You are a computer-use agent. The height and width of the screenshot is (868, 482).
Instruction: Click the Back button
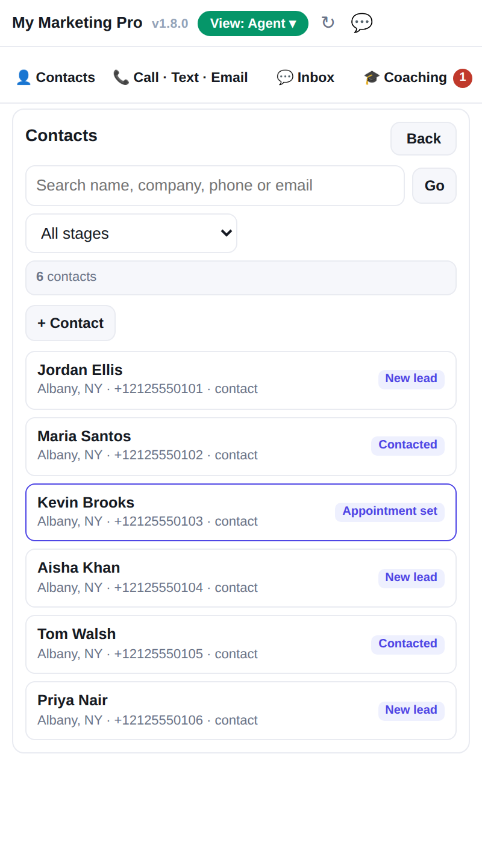click(x=424, y=139)
